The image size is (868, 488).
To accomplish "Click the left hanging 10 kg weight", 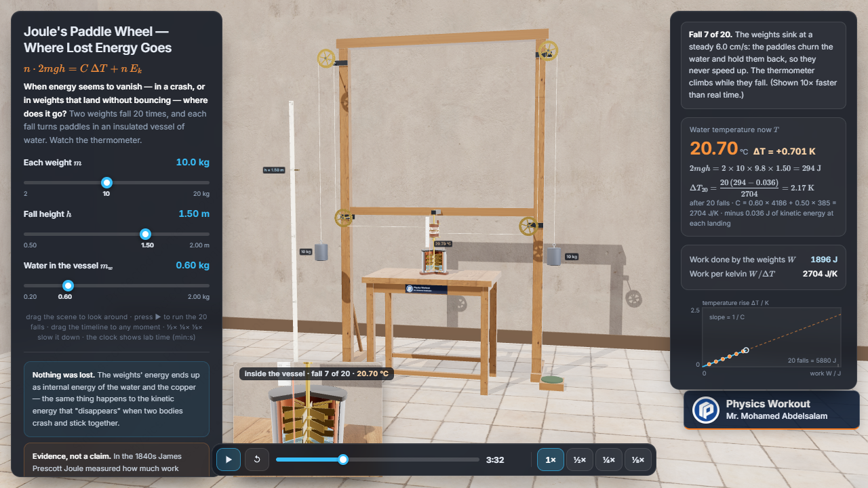I will [x=321, y=252].
